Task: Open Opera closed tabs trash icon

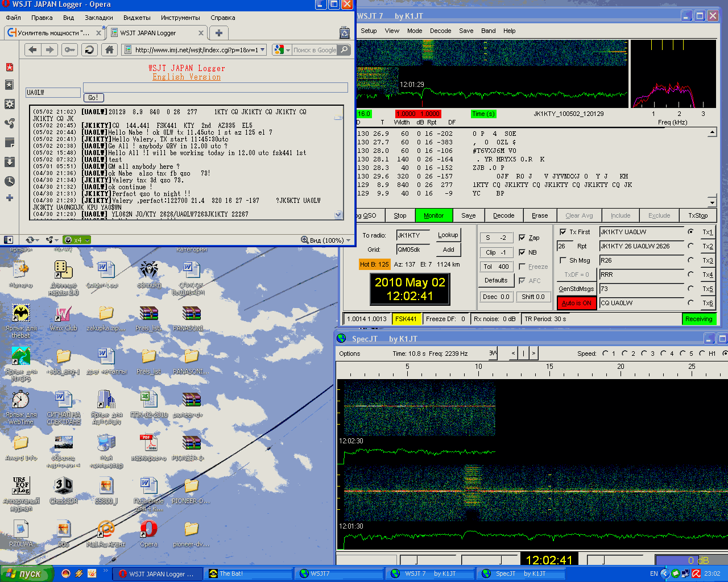Action: pos(344,33)
